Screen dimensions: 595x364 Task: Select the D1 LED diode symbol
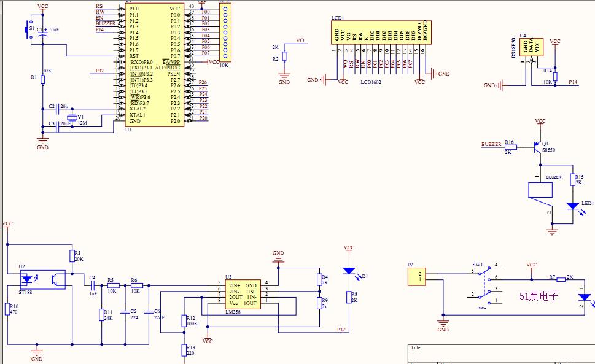click(x=349, y=271)
